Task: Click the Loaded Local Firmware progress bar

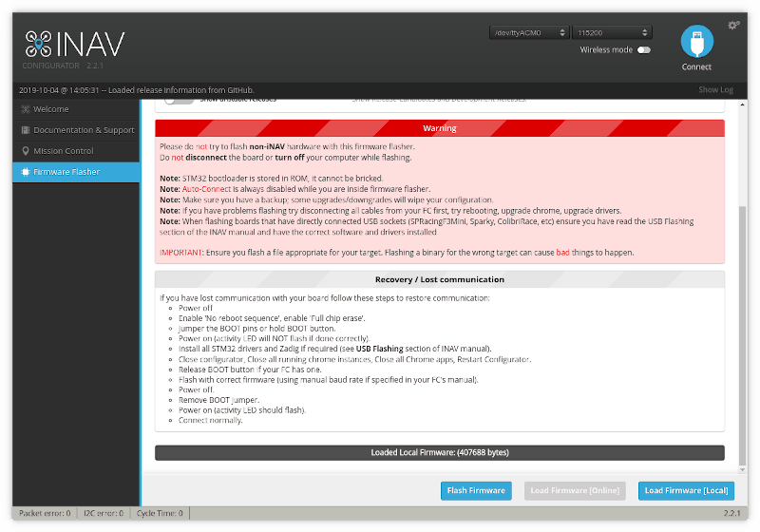Action: tap(440, 453)
